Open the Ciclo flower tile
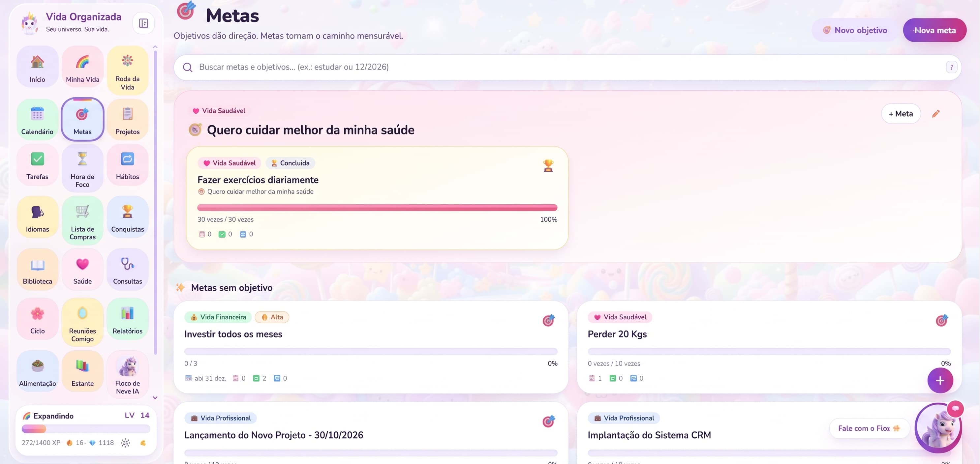 click(37, 319)
